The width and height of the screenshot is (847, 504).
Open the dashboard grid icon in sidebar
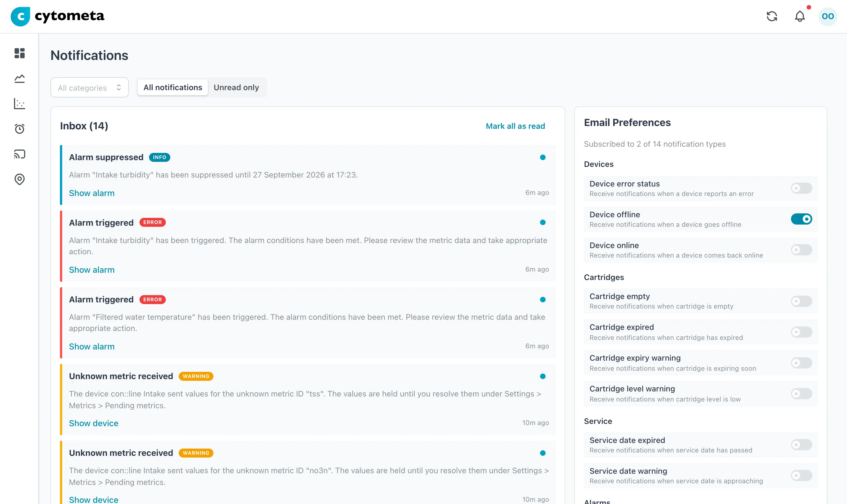(19, 53)
